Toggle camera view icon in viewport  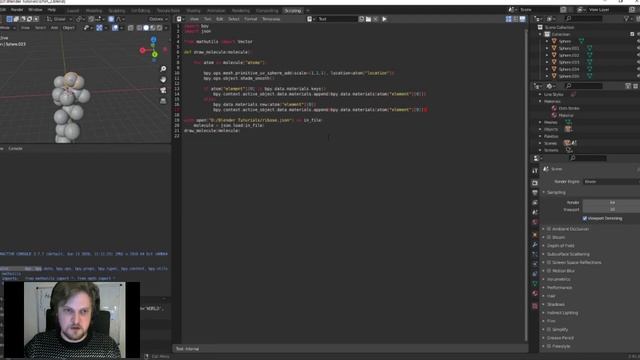[163, 90]
